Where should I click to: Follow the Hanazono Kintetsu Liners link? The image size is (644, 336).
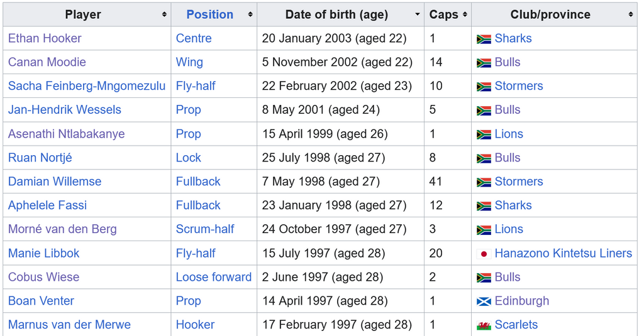coord(563,253)
